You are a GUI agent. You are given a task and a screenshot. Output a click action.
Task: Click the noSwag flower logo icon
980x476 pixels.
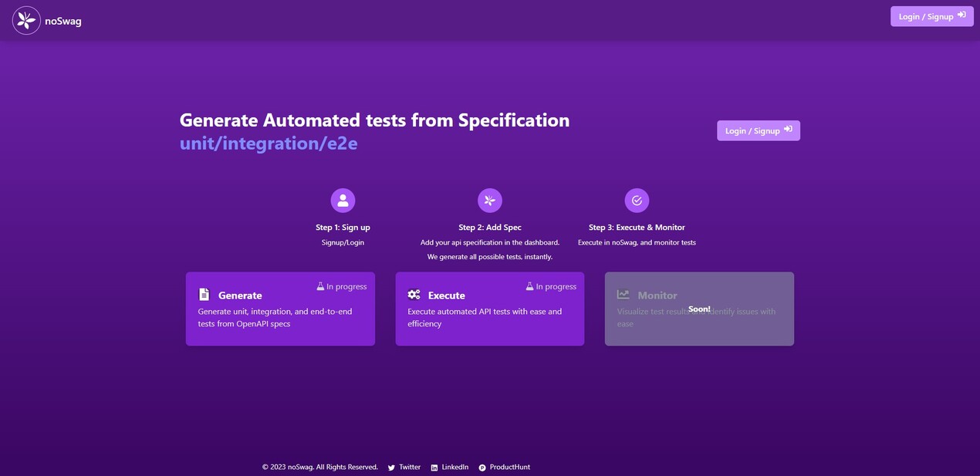pyautogui.click(x=26, y=21)
